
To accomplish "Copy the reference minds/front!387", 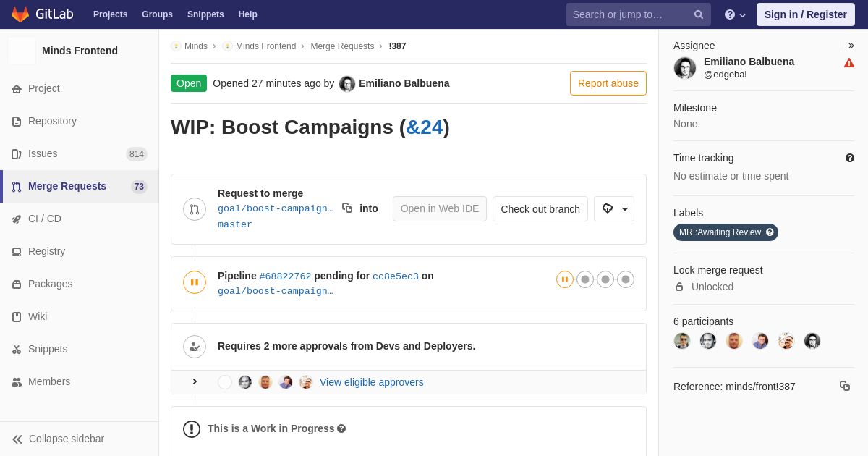I will click(845, 386).
